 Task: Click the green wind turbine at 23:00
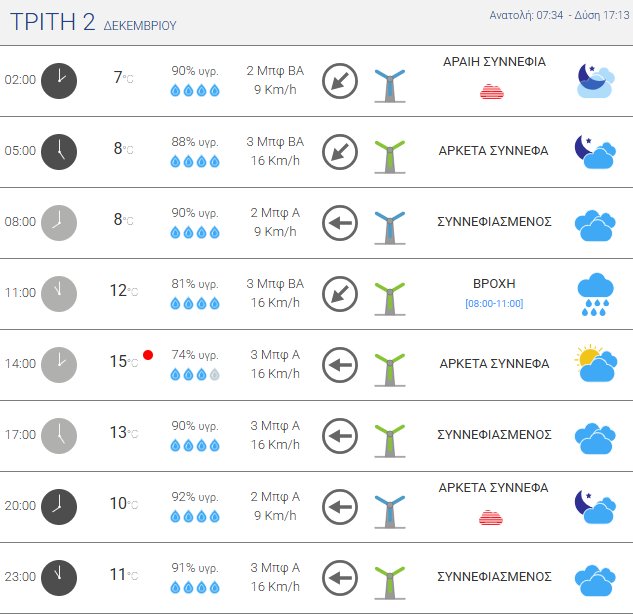coord(388,577)
